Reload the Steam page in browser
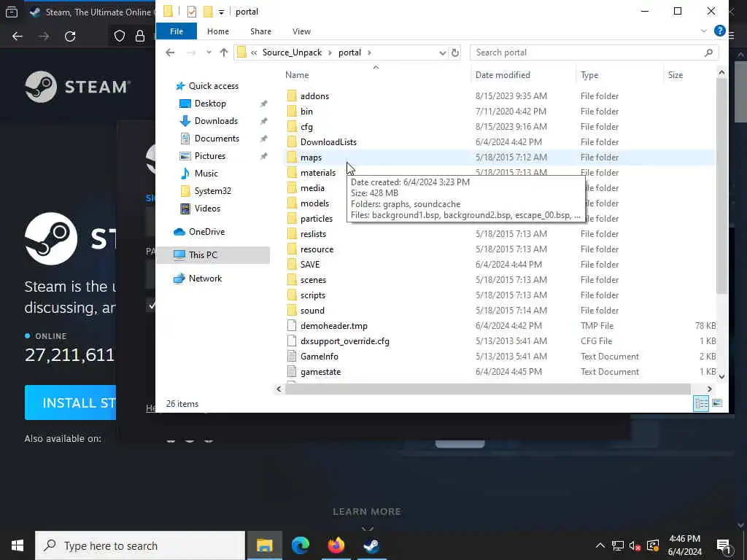747x560 pixels. click(70, 36)
